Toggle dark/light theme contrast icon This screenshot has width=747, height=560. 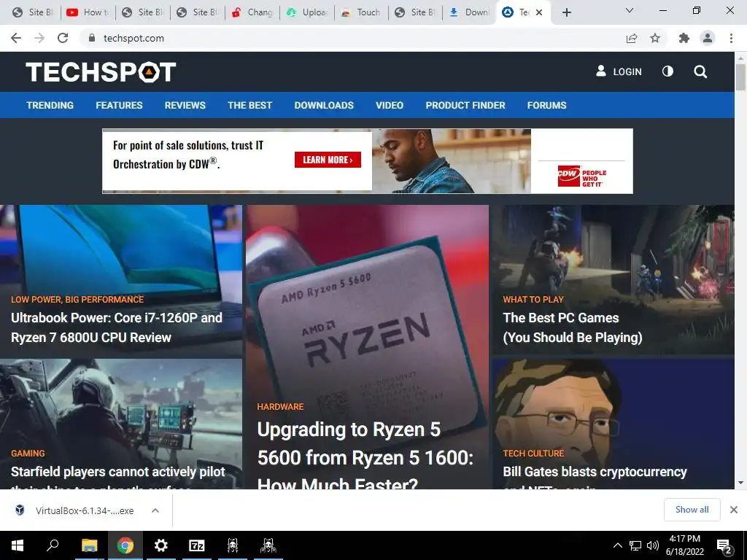667,71
